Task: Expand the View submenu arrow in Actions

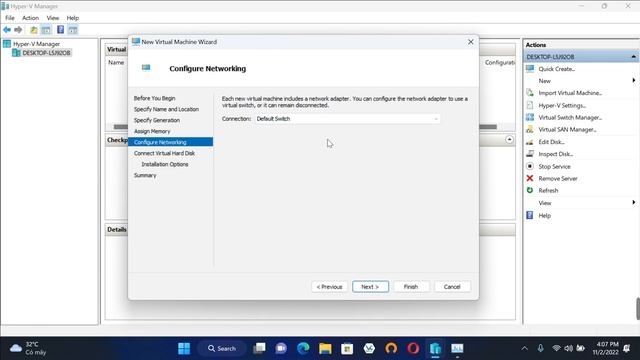Action: pyautogui.click(x=633, y=202)
